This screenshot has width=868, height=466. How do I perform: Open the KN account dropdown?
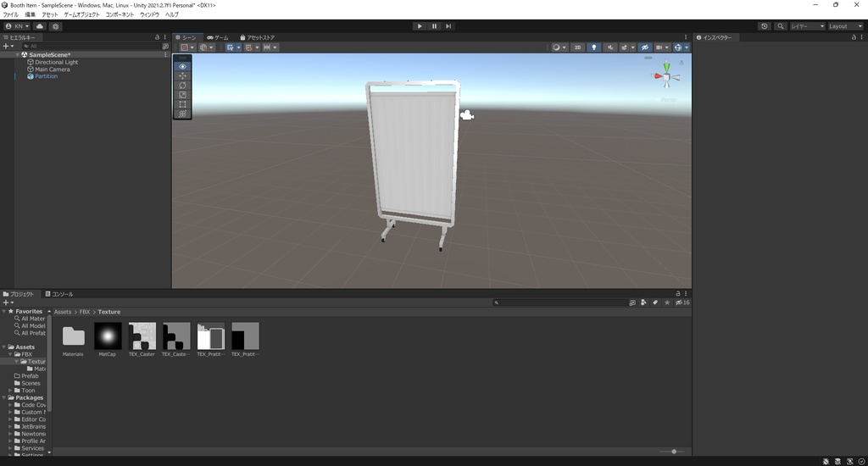coord(17,26)
